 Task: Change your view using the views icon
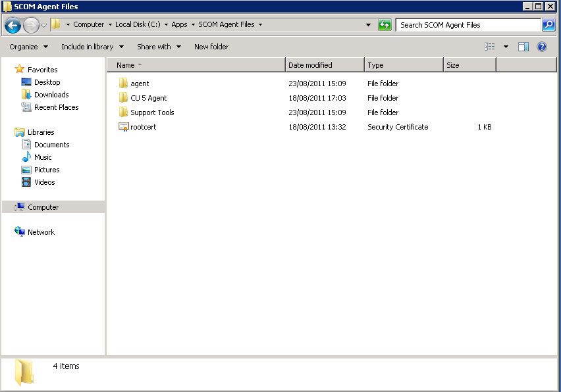pos(489,47)
